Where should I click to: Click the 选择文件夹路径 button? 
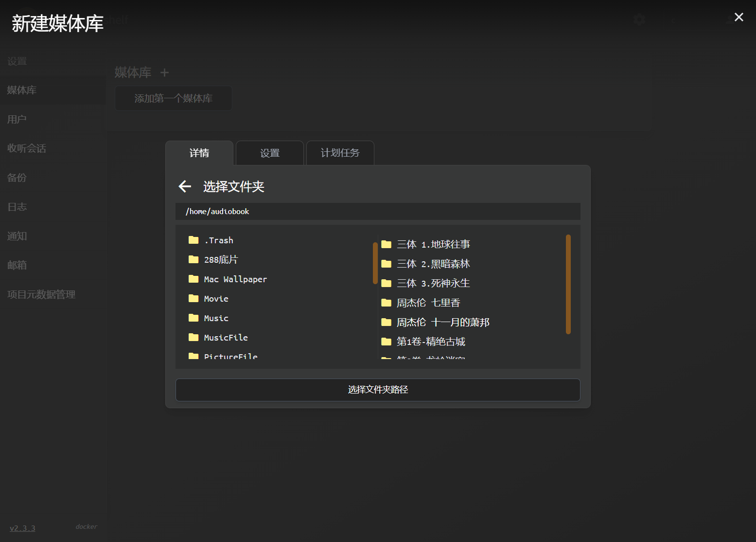(x=378, y=390)
